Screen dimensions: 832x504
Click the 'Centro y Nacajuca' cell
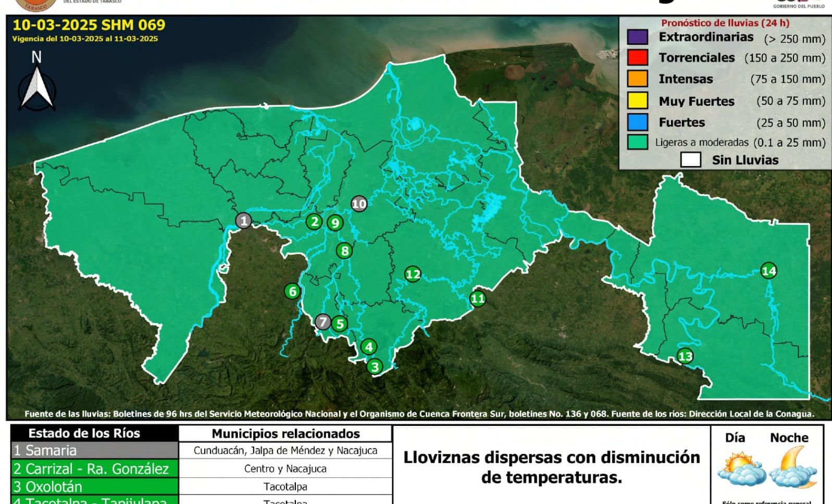[x=285, y=469]
